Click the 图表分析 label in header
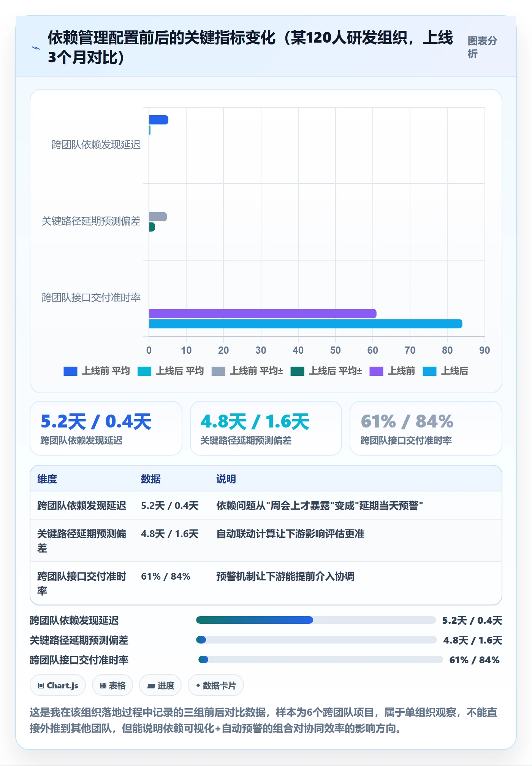 (x=482, y=47)
